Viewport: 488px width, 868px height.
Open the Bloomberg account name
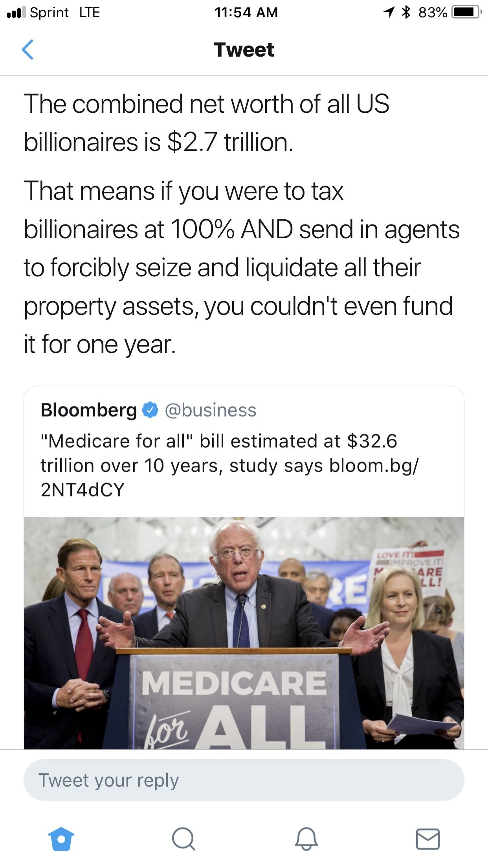pyautogui.click(x=89, y=410)
